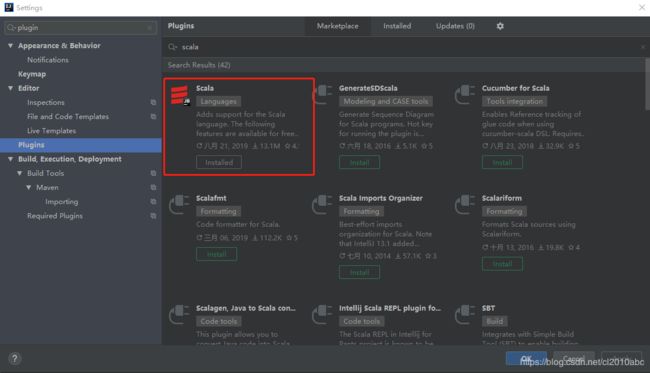Viewport: 650px width, 373px height.
Task: Switch to the Marketplace tab
Action: [x=337, y=26]
